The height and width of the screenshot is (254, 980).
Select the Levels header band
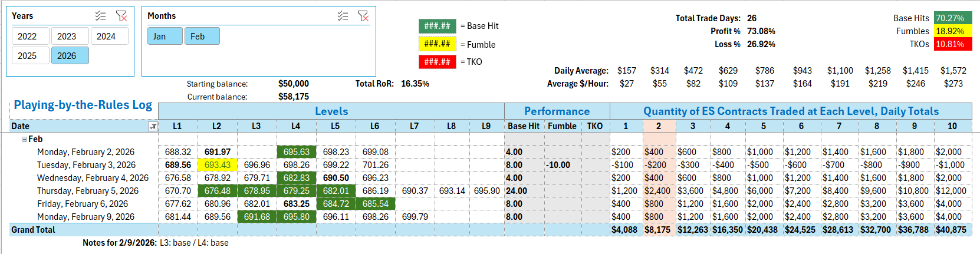[x=331, y=111]
